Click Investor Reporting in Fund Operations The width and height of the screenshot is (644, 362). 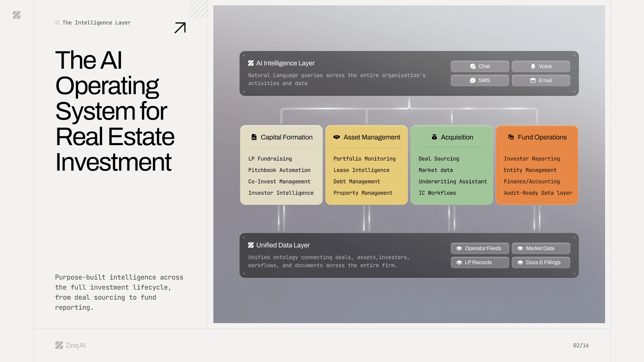click(532, 159)
